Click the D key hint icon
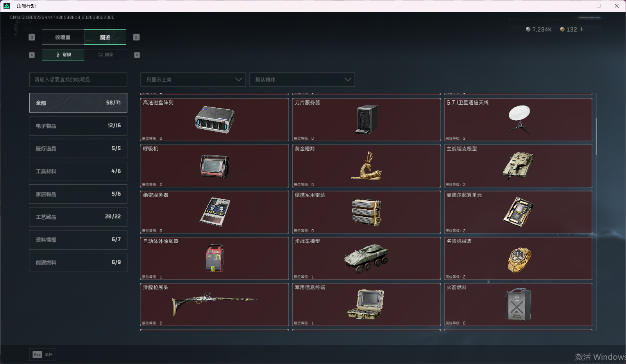Viewport: 626px width, 364px height. (x=137, y=55)
